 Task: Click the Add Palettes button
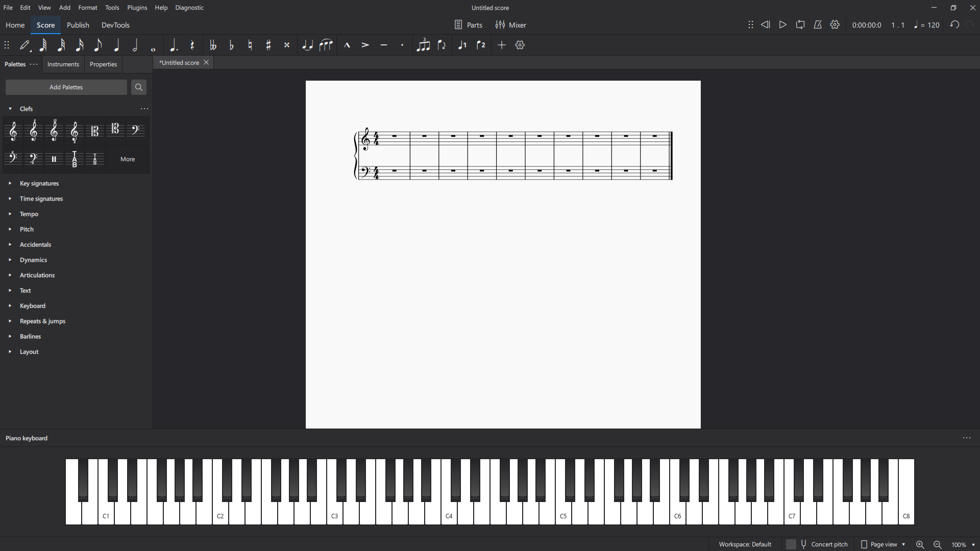click(x=66, y=87)
